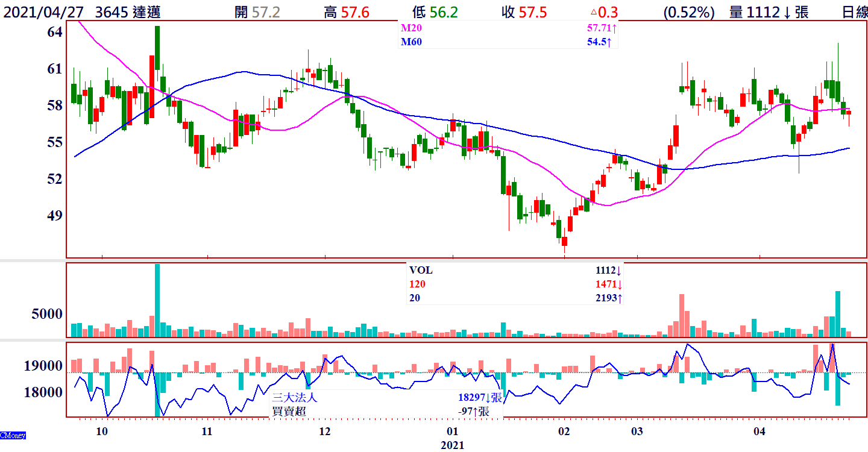The height and width of the screenshot is (452, 868).
Task: Click the closing price 57.5
Action: (532, 11)
